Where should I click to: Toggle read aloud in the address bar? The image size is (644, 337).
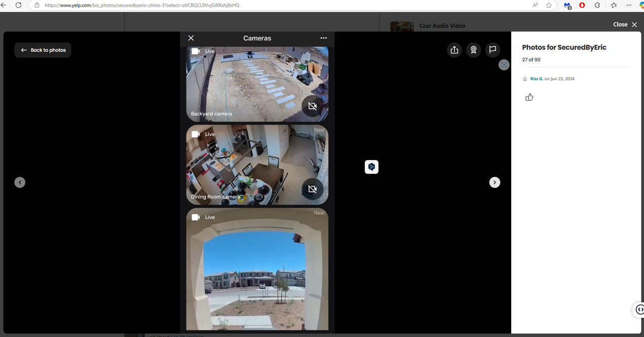(535, 5)
